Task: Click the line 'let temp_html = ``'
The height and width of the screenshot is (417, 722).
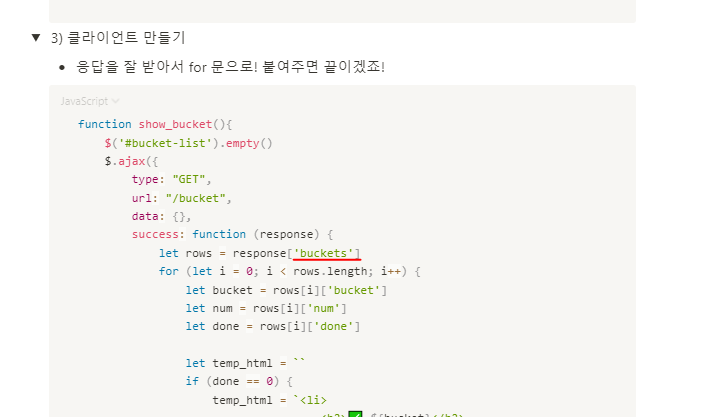Action: [245, 363]
